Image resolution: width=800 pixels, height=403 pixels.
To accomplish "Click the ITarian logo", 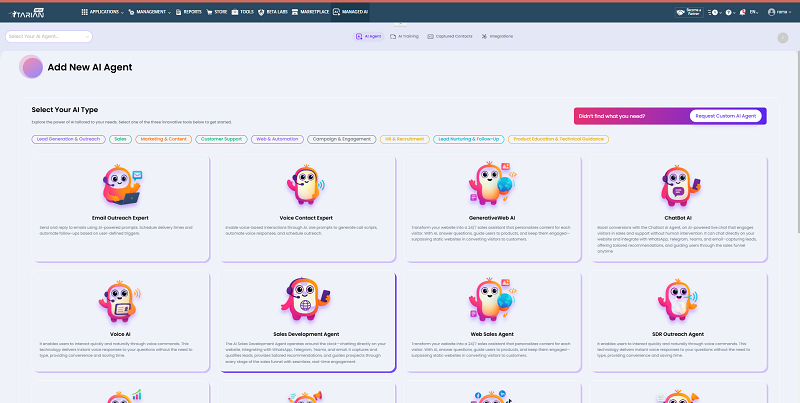I will tap(27, 12).
